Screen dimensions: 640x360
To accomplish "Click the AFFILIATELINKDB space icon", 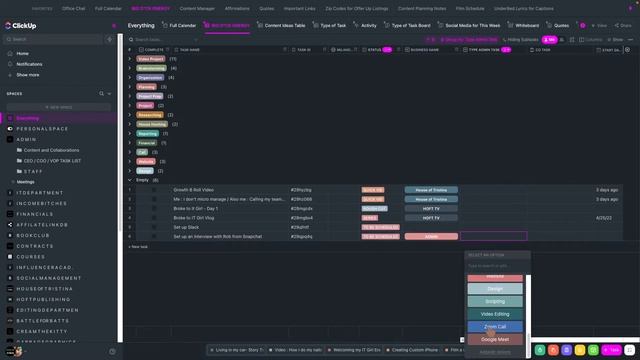I will pyautogui.click(x=10, y=224).
